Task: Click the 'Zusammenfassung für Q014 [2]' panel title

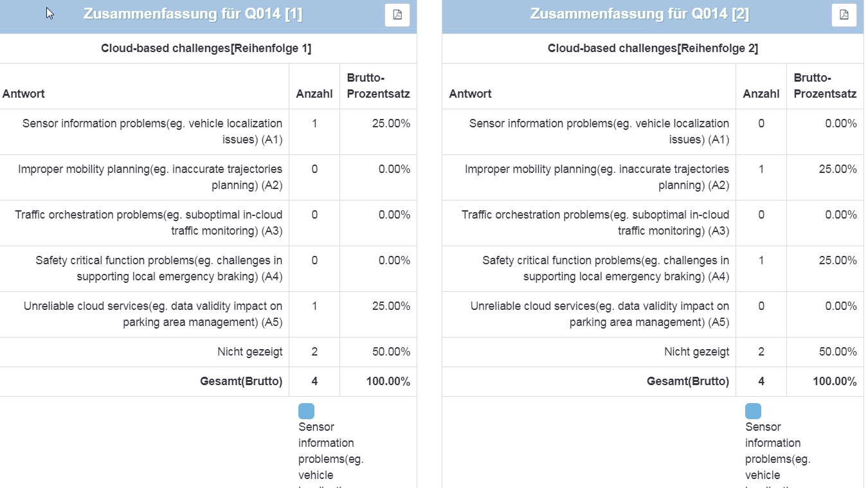Action: (639, 14)
